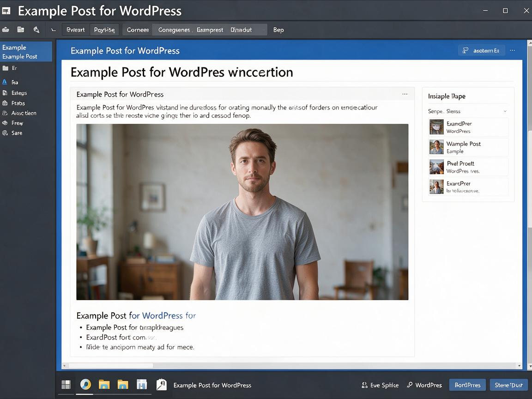
Task: Click the 'Example Post for timapldreagues' bullet
Action: click(x=135, y=327)
